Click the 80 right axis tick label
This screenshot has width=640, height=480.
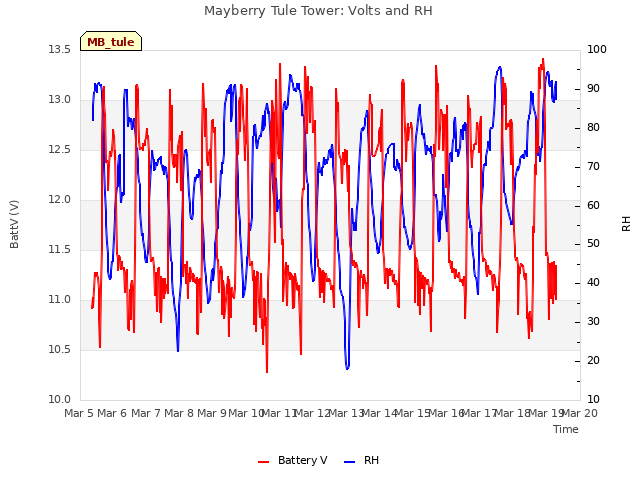click(x=593, y=128)
